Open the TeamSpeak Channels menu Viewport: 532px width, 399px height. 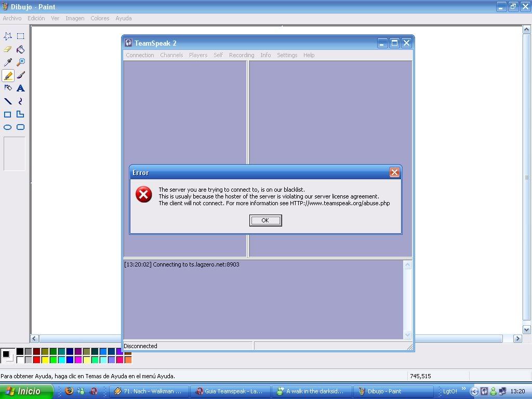(171, 55)
